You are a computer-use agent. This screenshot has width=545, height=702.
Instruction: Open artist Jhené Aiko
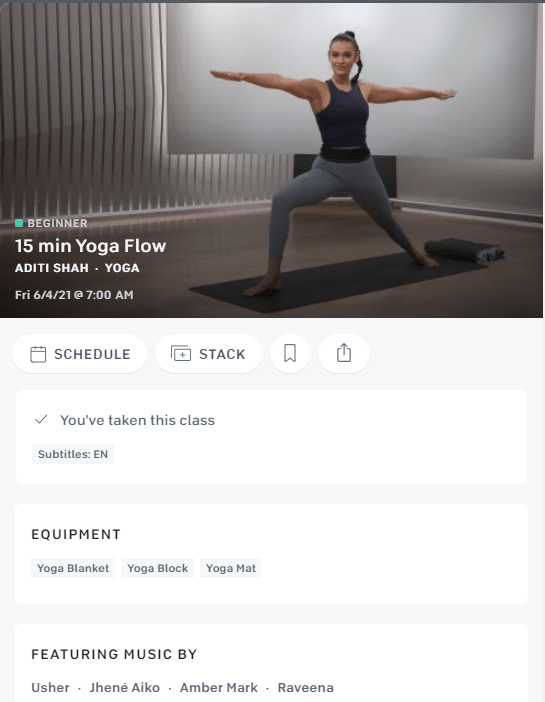tap(124, 687)
